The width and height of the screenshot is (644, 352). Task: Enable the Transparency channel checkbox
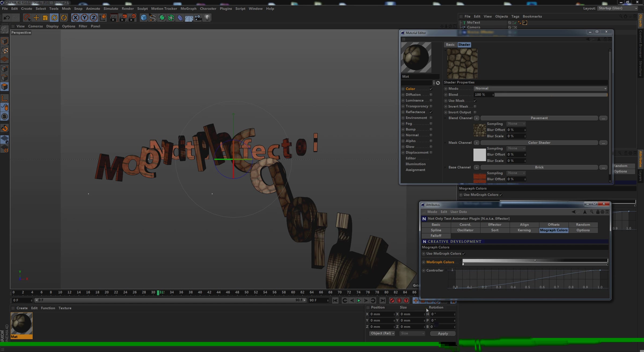tap(431, 106)
